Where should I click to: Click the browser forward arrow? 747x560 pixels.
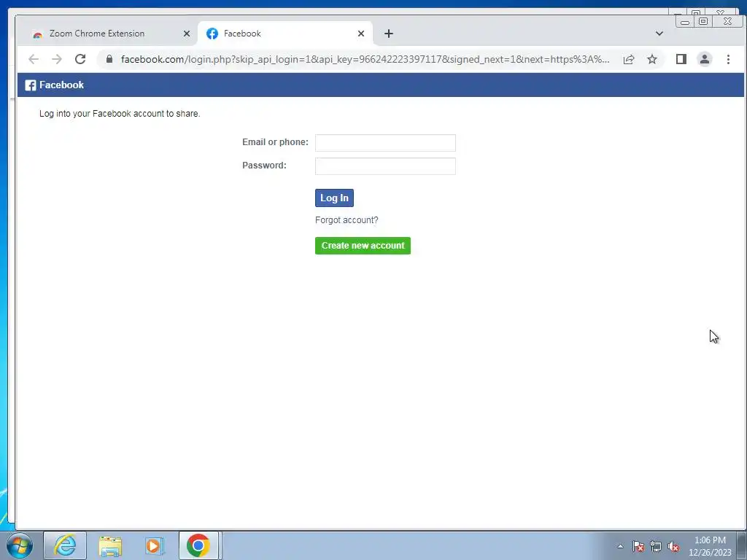57,59
